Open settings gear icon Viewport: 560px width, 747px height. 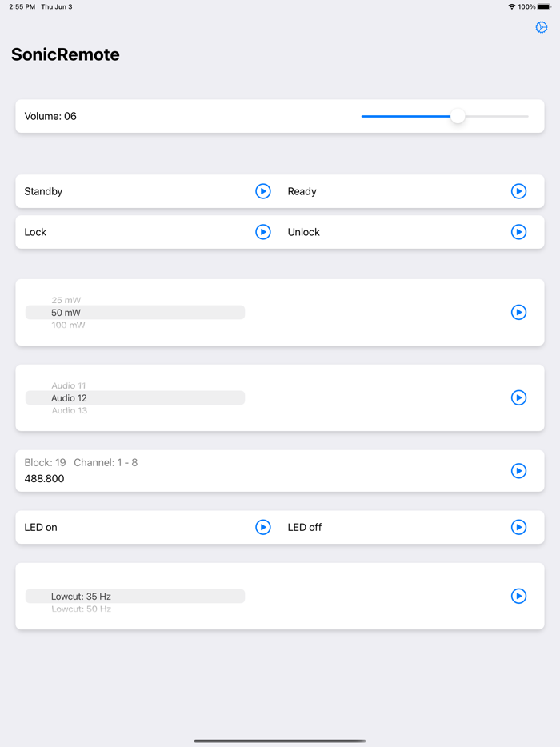pyautogui.click(x=542, y=28)
